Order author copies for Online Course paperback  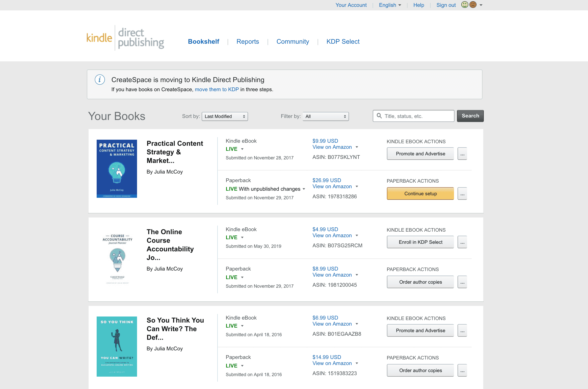point(420,282)
